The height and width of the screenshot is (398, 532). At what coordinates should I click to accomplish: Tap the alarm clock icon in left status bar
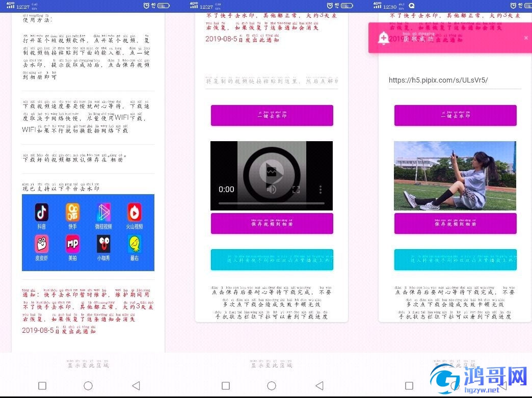[x=146, y=6]
